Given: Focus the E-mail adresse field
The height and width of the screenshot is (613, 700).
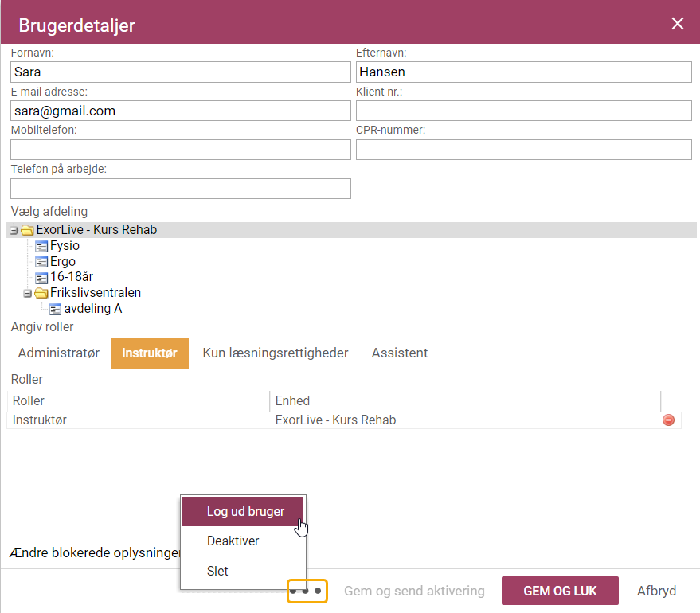Looking at the screenshot, I should (180, 111).
